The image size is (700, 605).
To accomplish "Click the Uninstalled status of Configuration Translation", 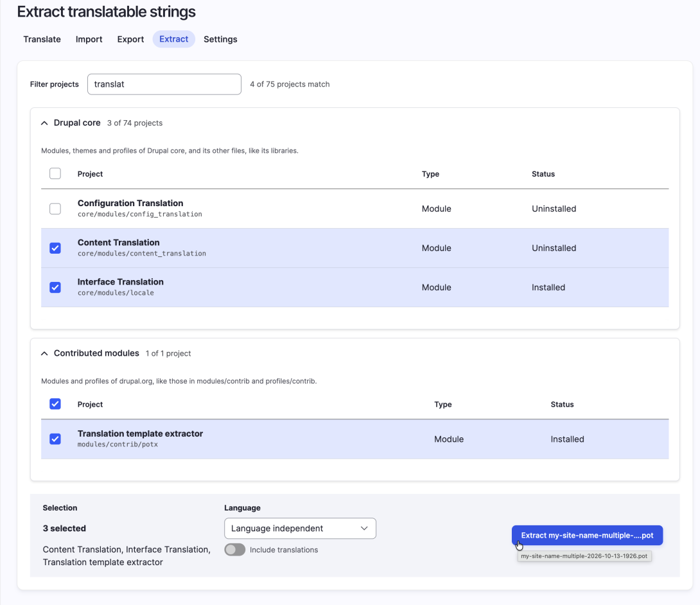I will tap(554, 209).
